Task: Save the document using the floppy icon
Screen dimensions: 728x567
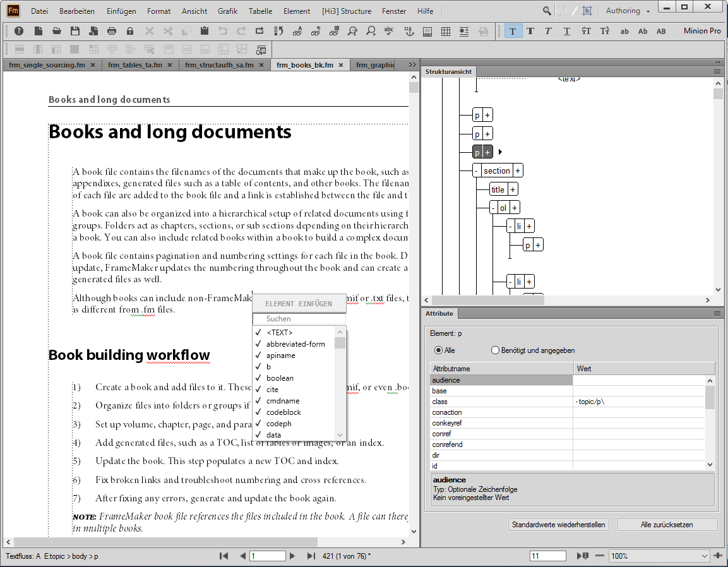Action: coord(75,31)
